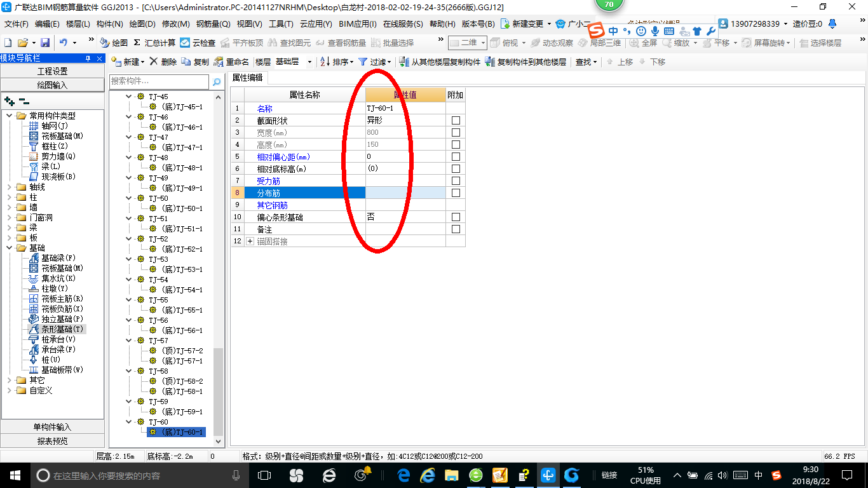This screenshot has width=868, height=488.
Task: Toggle 附加 checkbox for 截面形状 row
Action: [x=456, y=121]
